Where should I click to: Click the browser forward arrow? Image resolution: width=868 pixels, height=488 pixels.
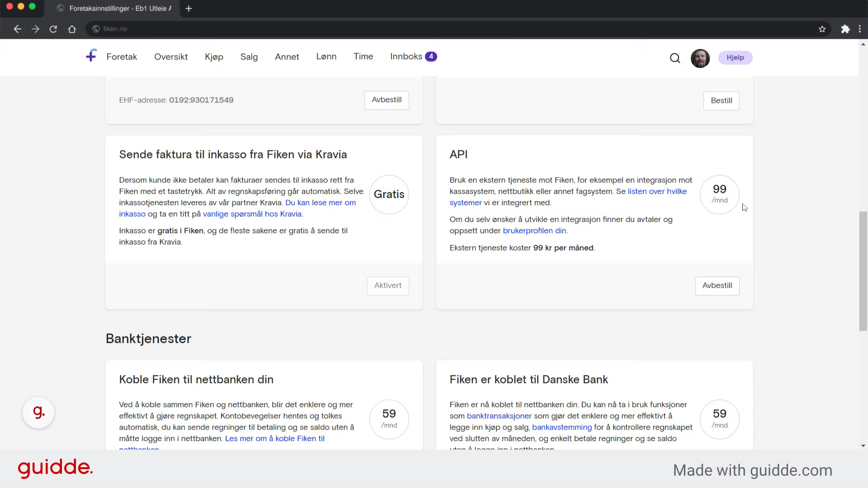pyautogui.click(x=35, y=29)
